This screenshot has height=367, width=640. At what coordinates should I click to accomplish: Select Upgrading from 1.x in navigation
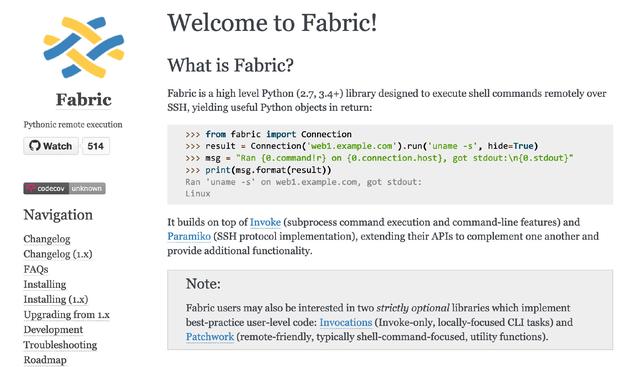(x=67, y=314)
